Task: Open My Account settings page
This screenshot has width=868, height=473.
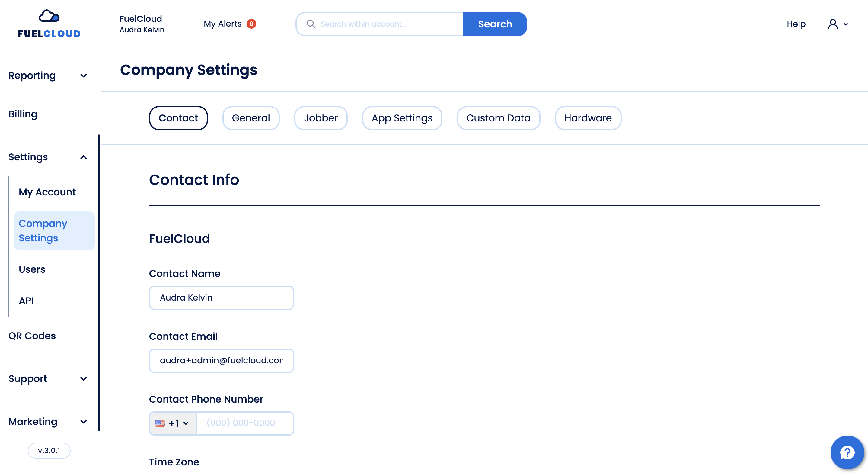Action: [47, 192]
